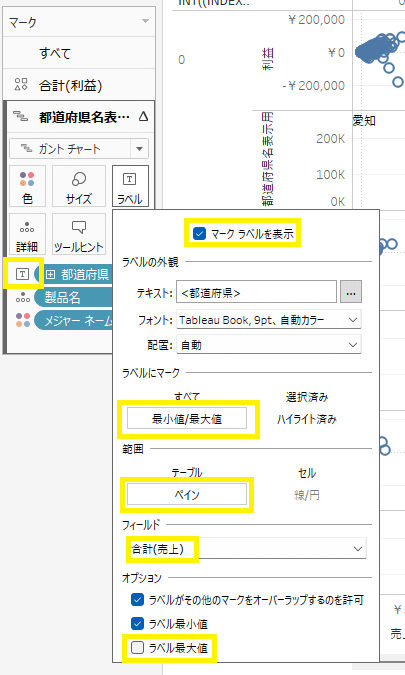
Task: Select テーブル scope option
Action: 187,473
